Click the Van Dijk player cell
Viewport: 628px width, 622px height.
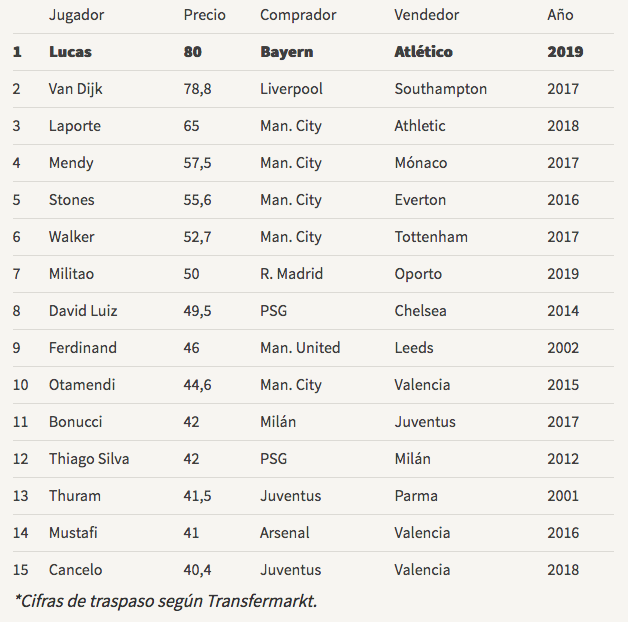[75, 89]
